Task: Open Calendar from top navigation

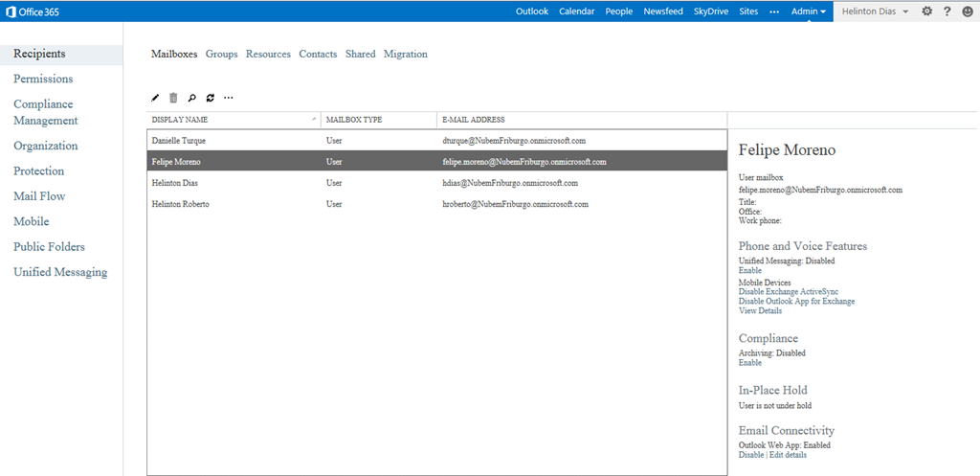Action: point(576,11)
